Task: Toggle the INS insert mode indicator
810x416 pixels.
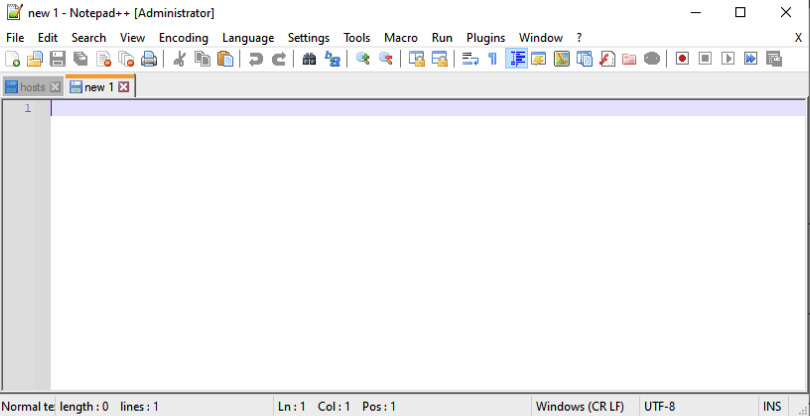Action: click(772, 407)
